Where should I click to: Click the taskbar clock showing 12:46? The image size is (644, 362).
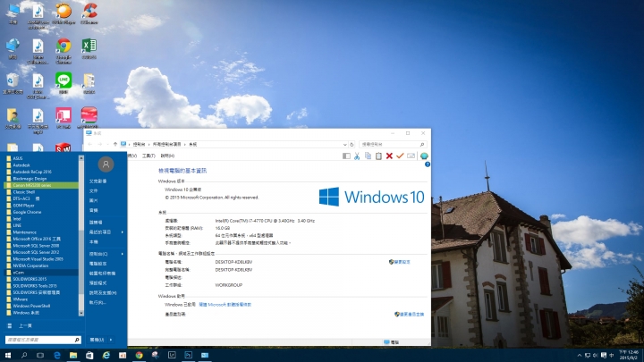click(x=629, y=355)
